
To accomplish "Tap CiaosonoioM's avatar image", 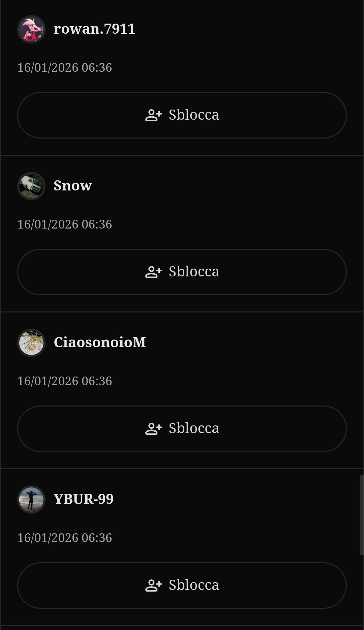I will tap(31, 343).
